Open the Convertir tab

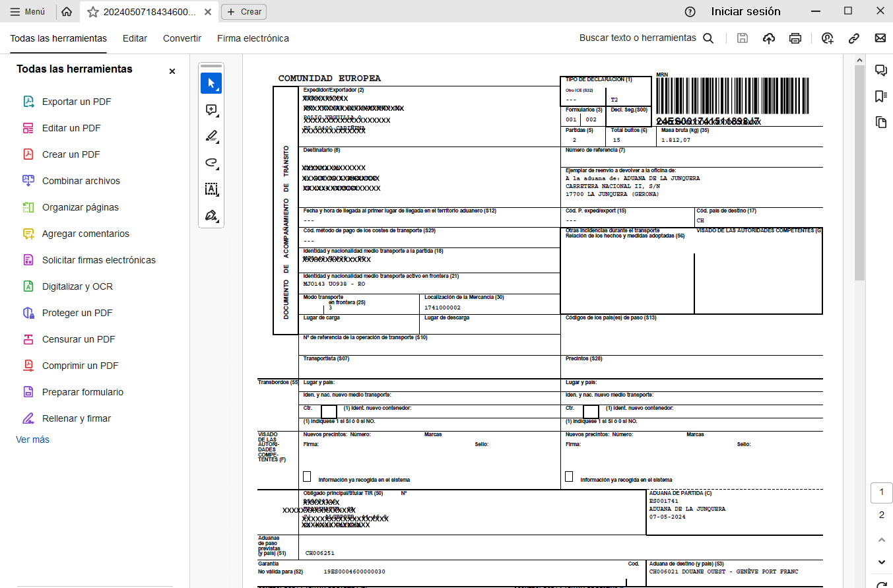point(182,38)
